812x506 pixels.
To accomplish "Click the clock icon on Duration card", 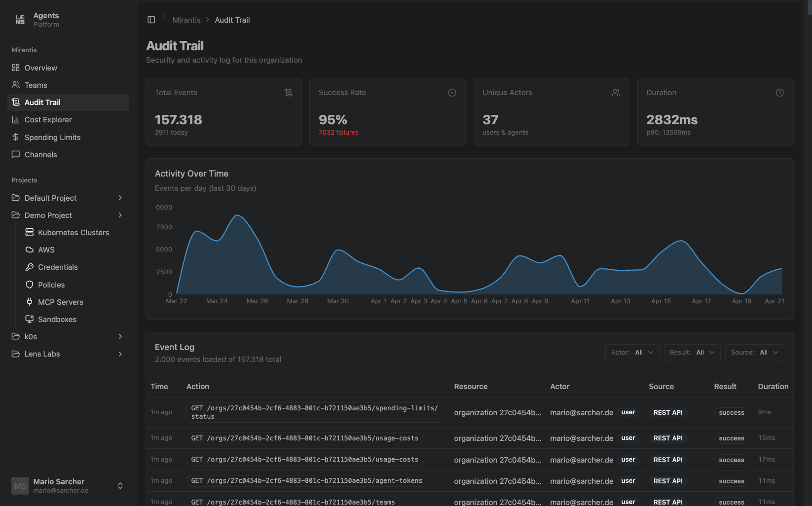I will [x=779, y=92].
